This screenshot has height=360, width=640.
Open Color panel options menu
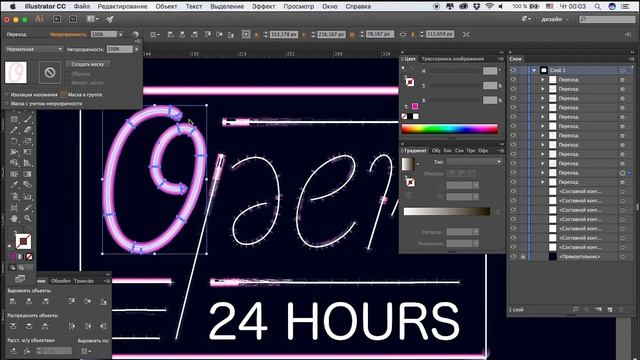click(500, 59)
